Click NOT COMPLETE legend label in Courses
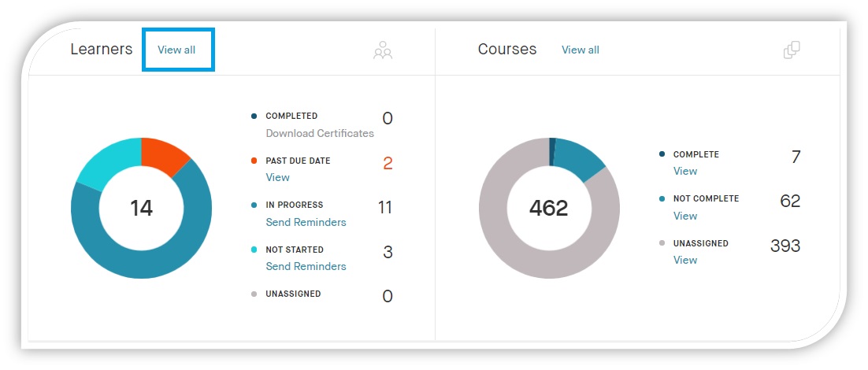The image size is (868, 370). click(707, 198)
